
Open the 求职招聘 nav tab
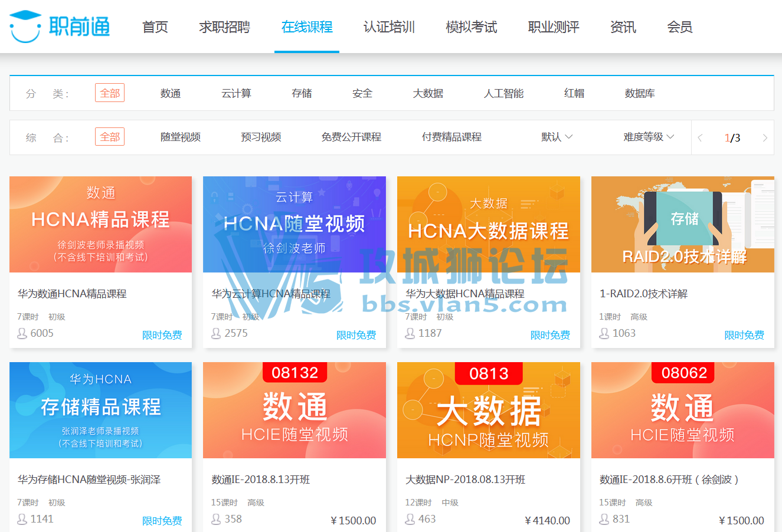[225, 27]
